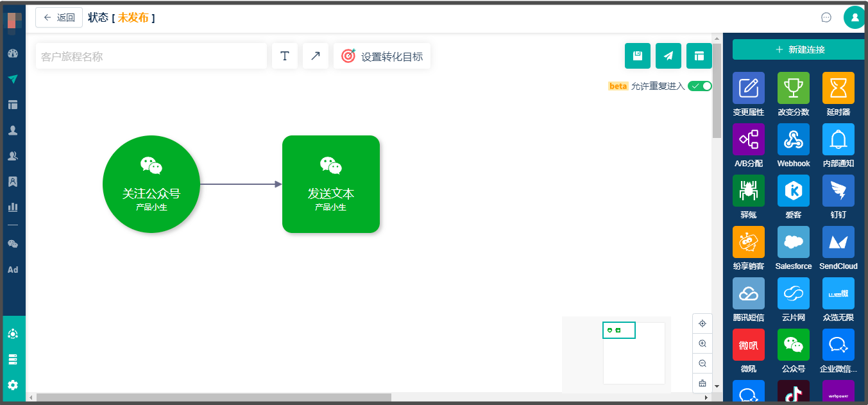Image resolution: width=868 pixels, height=405 pixels.
Task: Open single user icon in sidebar
Action: pos(13,130)
